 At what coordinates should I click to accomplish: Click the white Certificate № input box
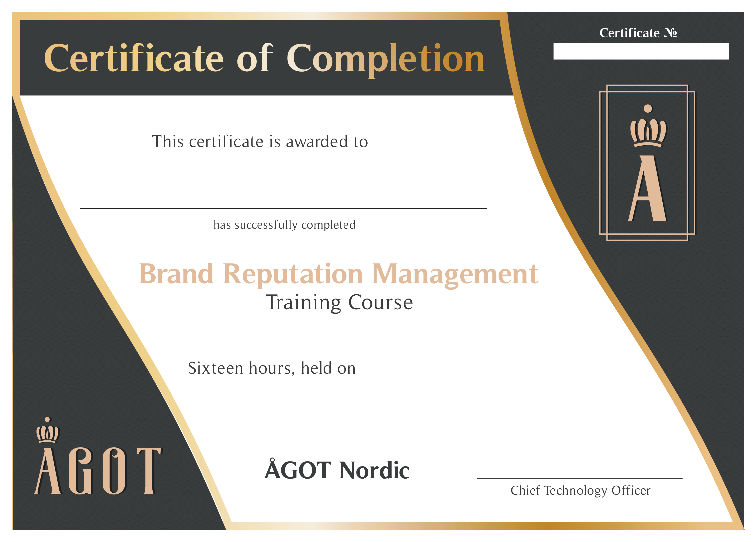(x=641, y=51)
